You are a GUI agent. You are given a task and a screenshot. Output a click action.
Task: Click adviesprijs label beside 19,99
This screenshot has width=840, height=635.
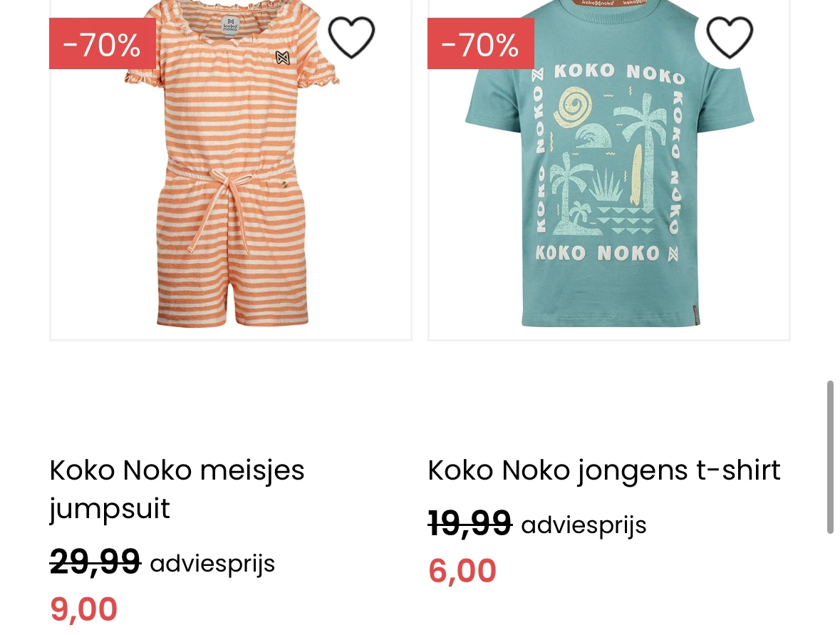[584, 525]
